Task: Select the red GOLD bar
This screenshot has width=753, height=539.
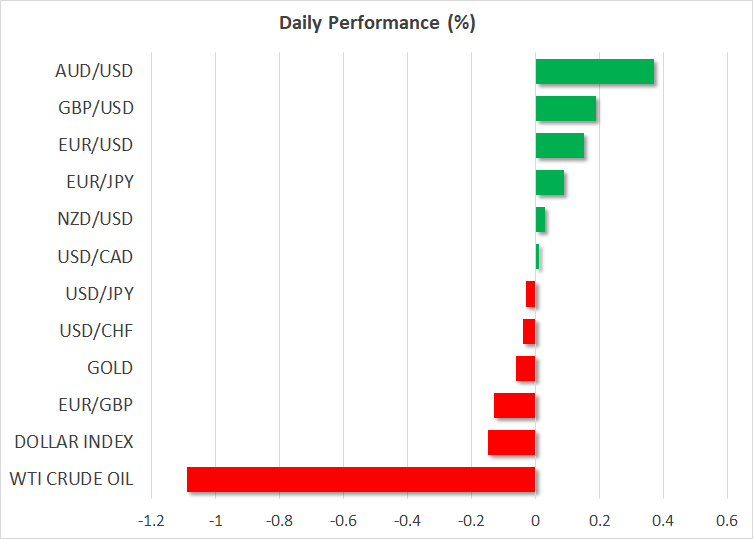Action: [526, 368]
